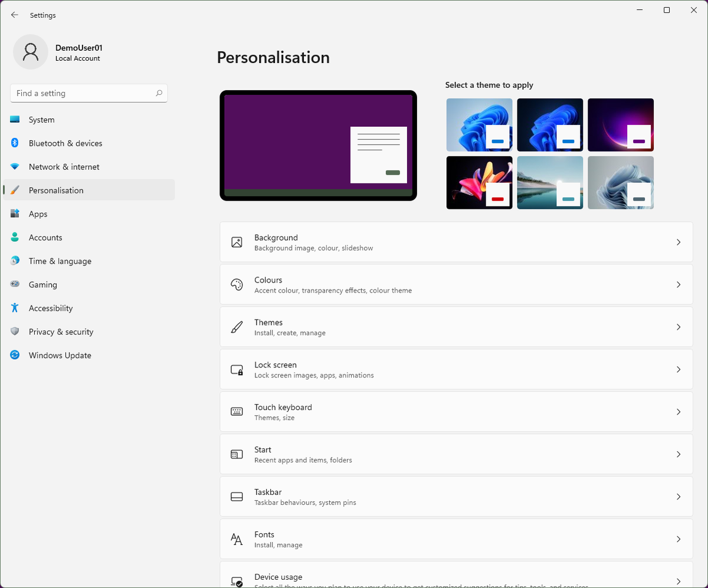This screenshot has height=588, width=708.
Task: Open the Background image, colour, slideshow row
Action: [456, 242]
